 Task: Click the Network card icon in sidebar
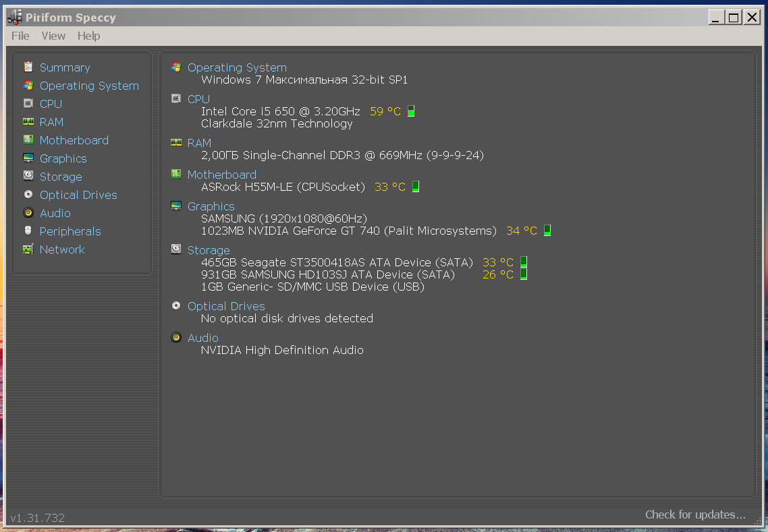[28, 249]
